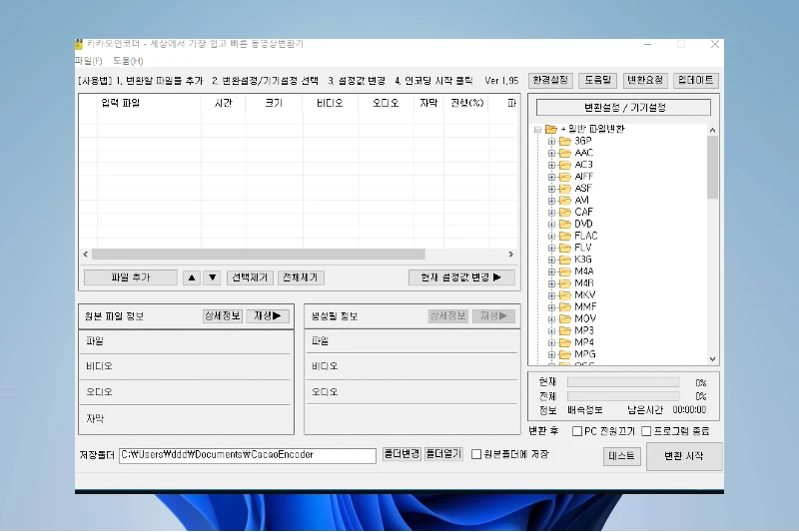The image size is (799, 532).
Task: Select the FLAC folder icon
Action: pyautogui.click(x=564, y=236)
